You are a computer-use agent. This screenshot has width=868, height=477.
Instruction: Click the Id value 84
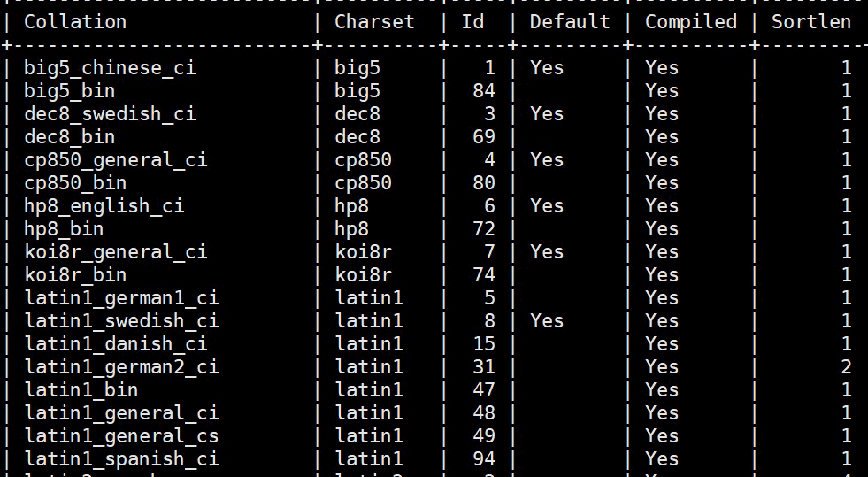pyautogui.click(x=484, y=90)
